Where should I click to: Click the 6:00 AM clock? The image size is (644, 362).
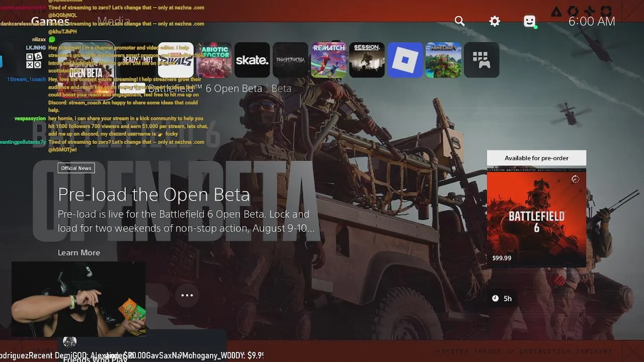[x=592, y=21]
